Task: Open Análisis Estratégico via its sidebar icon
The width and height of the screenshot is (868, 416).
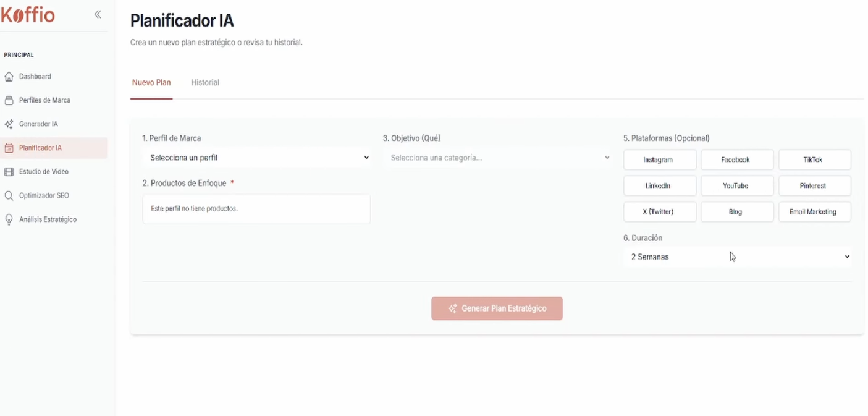Action: pyautogui.click(x=9, y=219)
